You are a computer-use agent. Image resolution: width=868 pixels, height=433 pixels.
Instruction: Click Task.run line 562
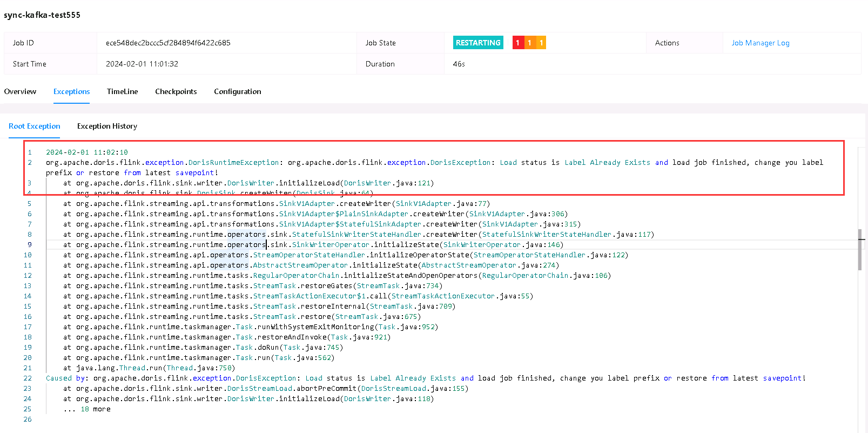point(199,358)
